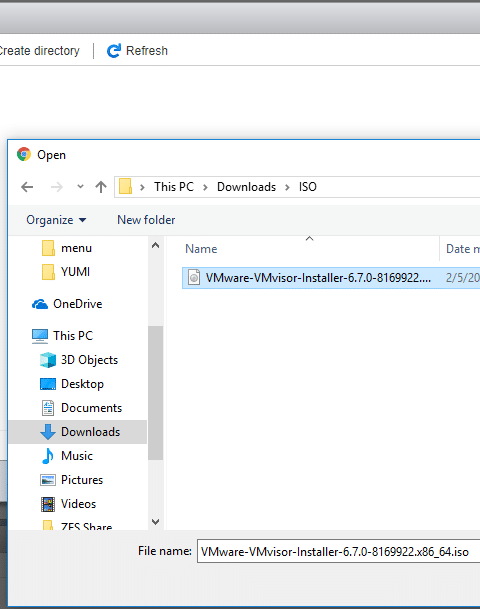This screenshot has height=609, width=480.
Task: Open Downloads in the navigation pane
Action: click(x=80, y=432)
